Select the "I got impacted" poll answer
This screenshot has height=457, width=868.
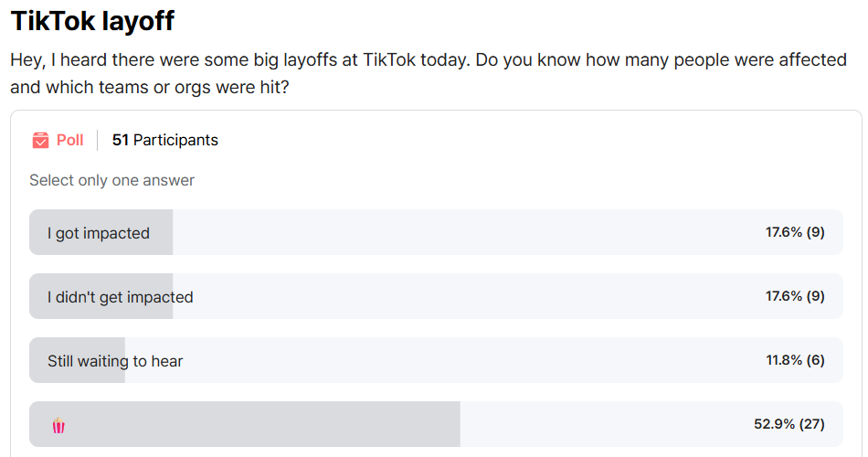pos(436,232)
